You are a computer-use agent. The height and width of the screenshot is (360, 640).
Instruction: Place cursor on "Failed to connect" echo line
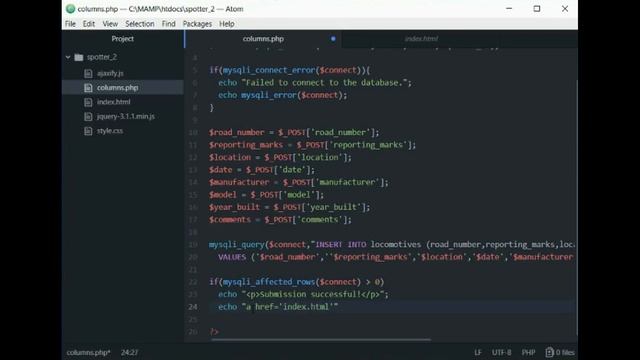315,83
